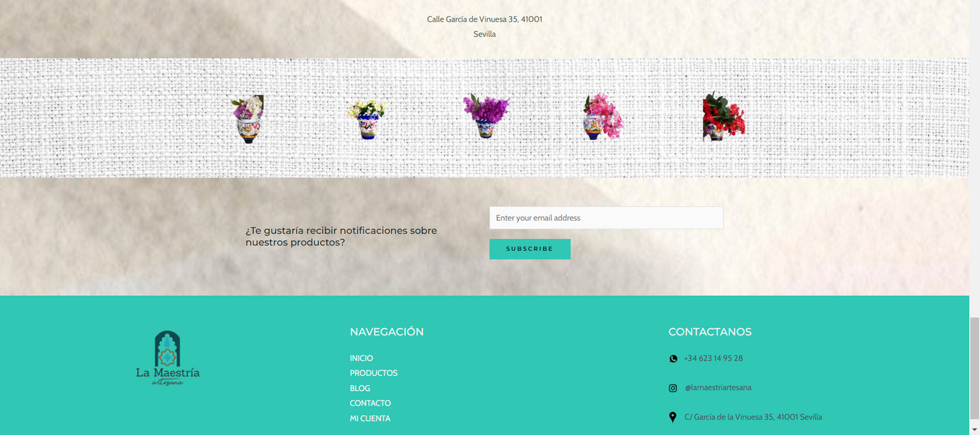This screenshot has width=980, height=435.
Task: Open the flower pot with yellow-white flowers
Action: coord(367,119)
